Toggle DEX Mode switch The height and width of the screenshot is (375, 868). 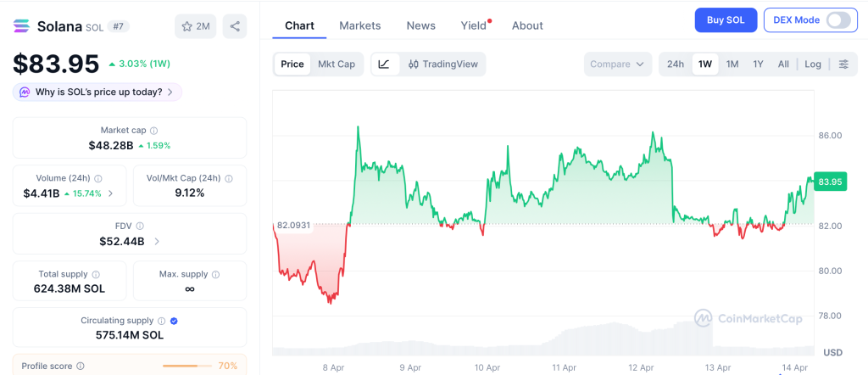coord(837,20)
